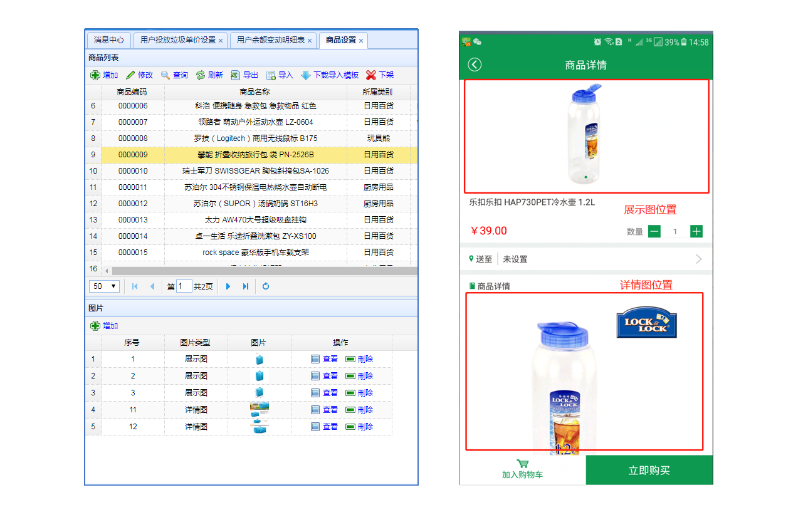Click the page number input field
Viewport: 808px width, 532px height.
(184, 286)
